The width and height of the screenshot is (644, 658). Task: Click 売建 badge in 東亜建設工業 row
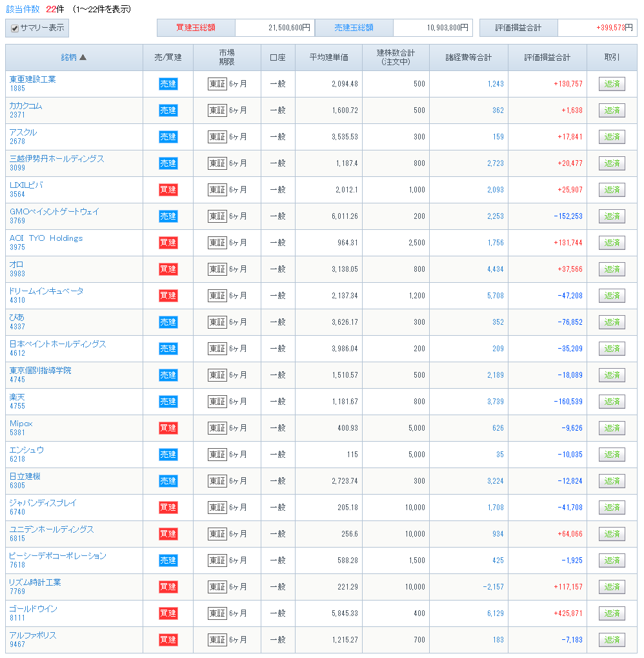click(168, 84)
